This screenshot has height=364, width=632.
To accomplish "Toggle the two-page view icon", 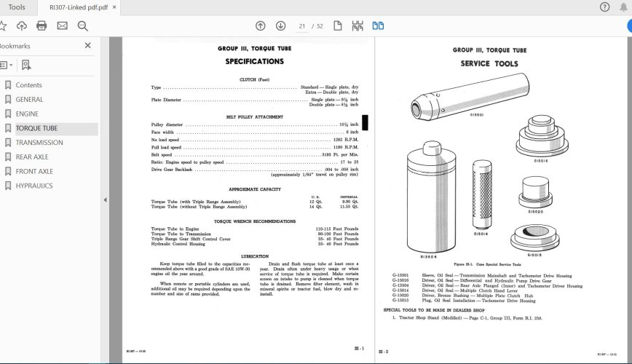I will click(378, 26).
